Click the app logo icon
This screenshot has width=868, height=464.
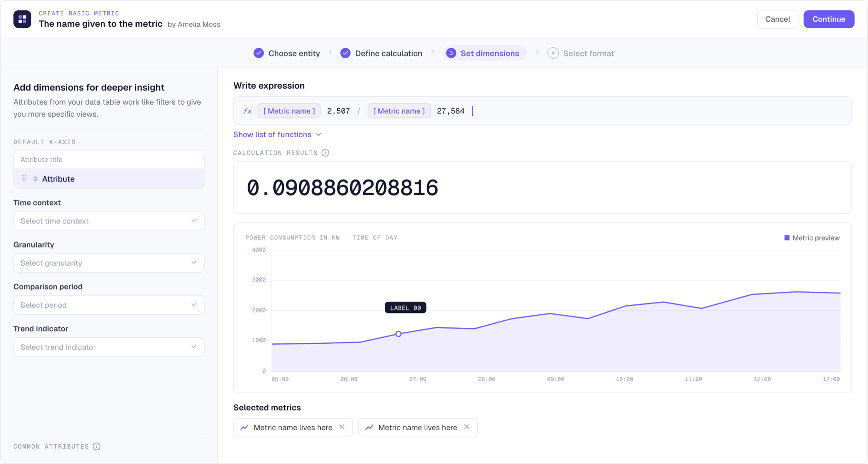pos(22,19)
